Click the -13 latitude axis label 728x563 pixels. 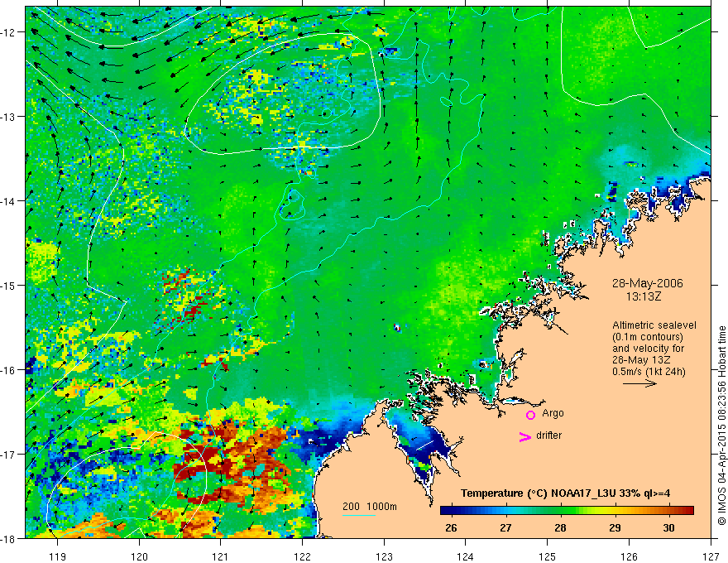coord(8,117)
